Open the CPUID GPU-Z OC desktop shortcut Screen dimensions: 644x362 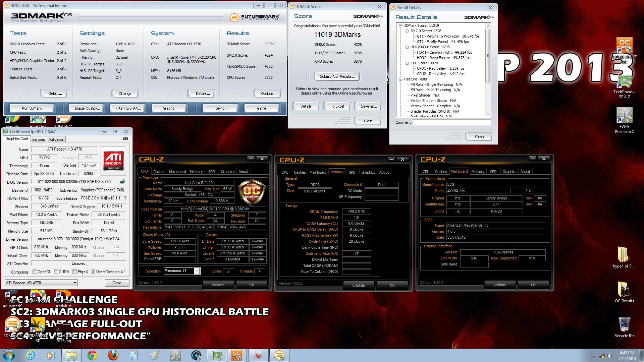tap(624, 50)
